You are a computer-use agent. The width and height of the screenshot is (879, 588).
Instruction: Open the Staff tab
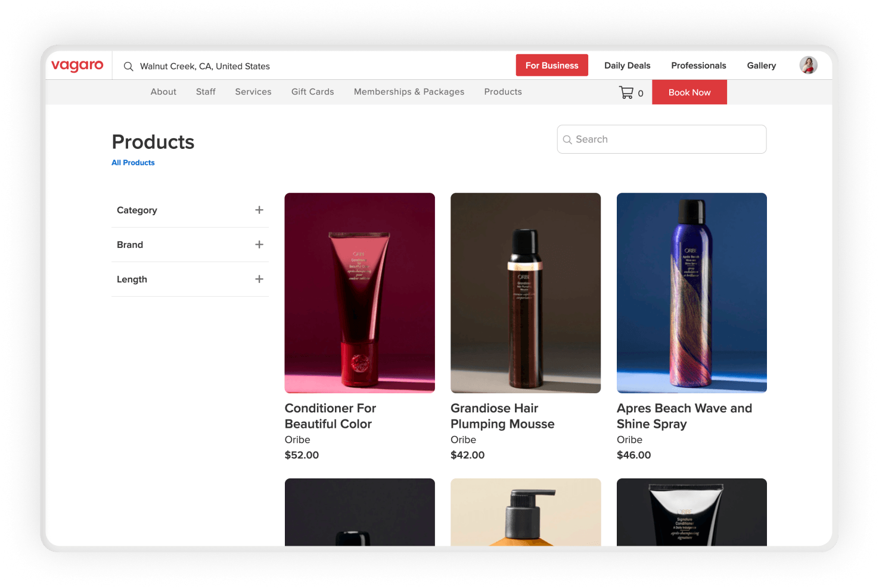(206, 92)
